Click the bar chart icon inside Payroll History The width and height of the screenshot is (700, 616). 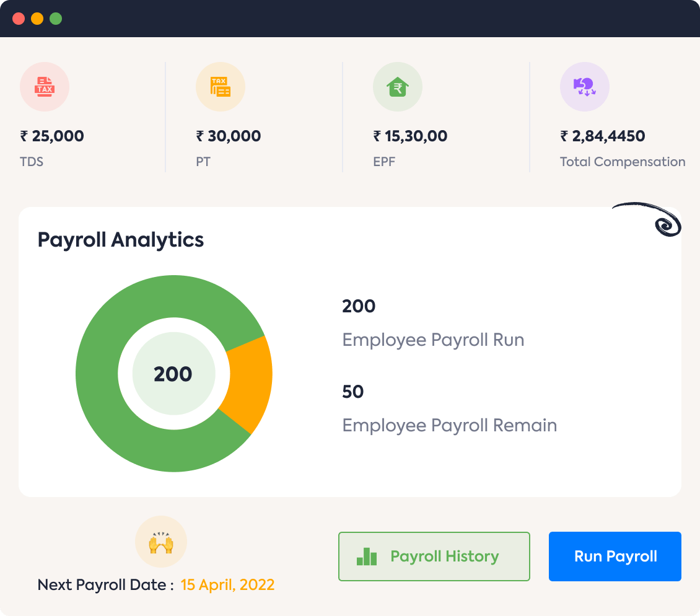pyautogui.click(x=368, y=556)
